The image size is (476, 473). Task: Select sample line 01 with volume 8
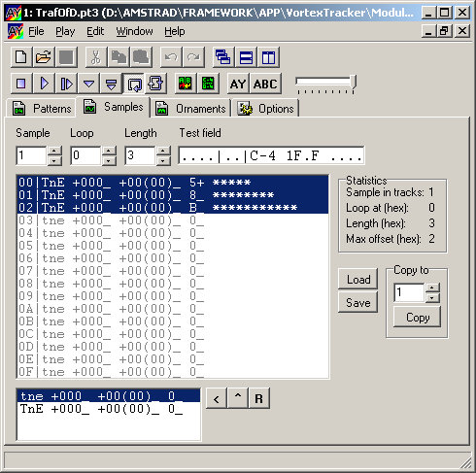click(x=173, y=195)
